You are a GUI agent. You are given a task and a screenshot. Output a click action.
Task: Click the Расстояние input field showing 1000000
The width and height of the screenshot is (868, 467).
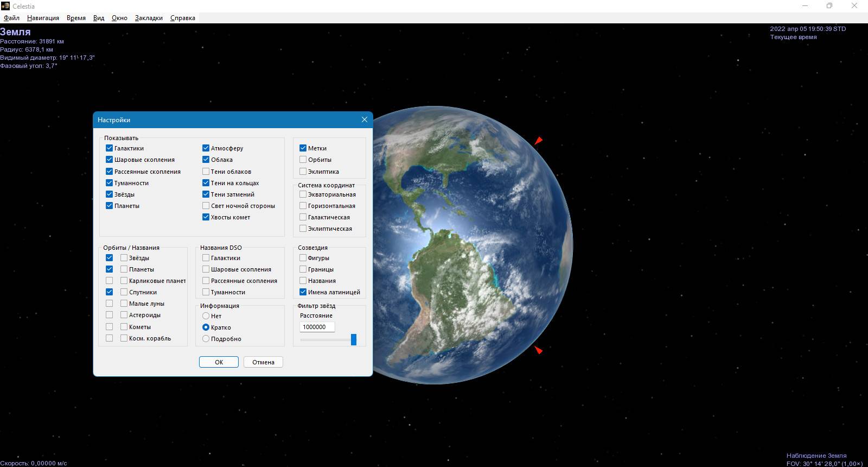click(317, 327)
